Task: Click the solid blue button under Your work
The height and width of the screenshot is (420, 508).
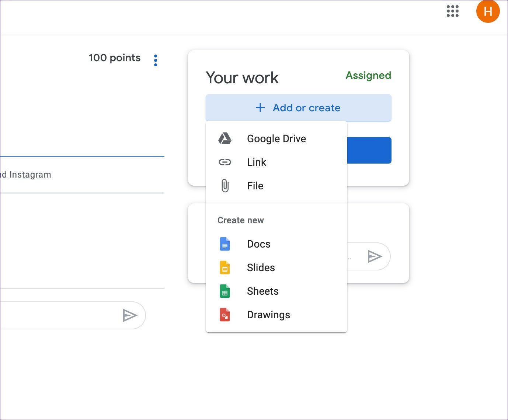Action: tap(369, 150)
